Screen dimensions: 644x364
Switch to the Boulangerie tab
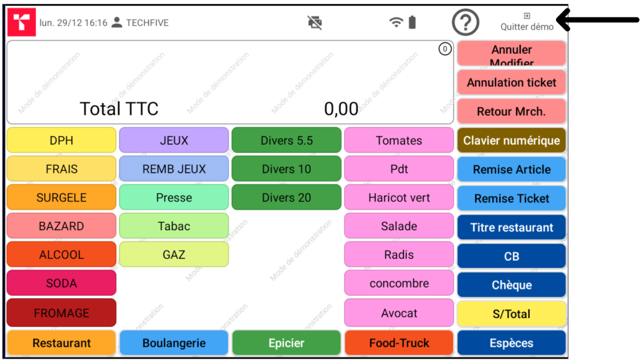coord(174,343)
